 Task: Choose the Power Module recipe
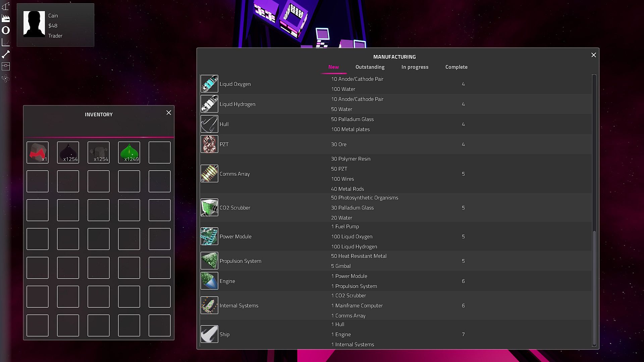point(235,237)
